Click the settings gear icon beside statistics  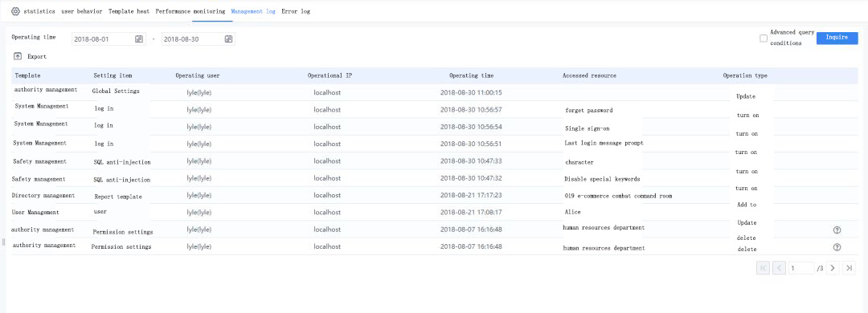coord(15,11)
